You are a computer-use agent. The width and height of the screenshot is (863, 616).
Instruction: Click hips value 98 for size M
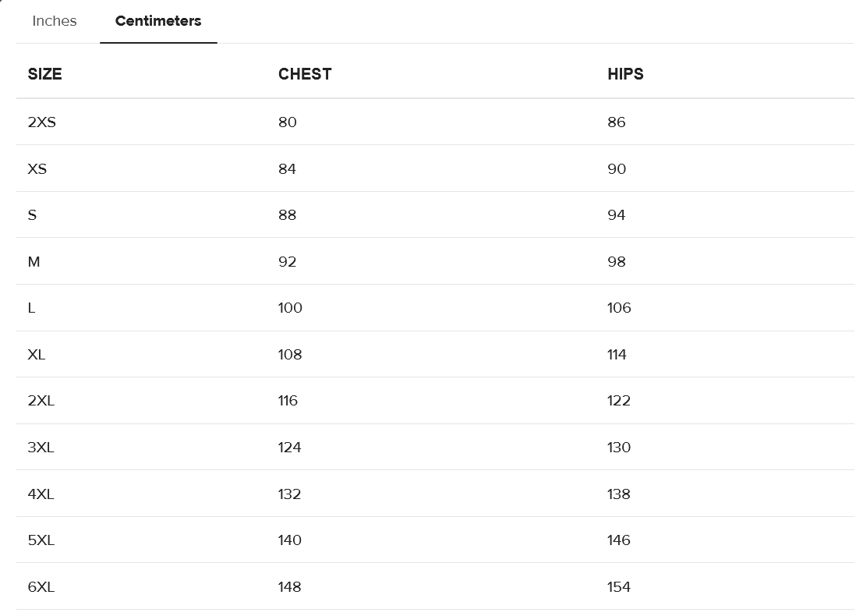(x=616, y=262)
